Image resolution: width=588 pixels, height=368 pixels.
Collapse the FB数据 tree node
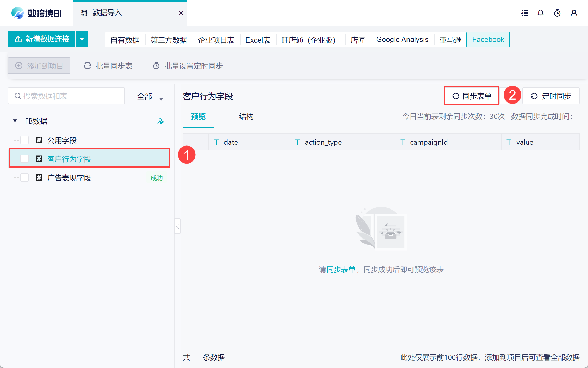coord(15,121)
